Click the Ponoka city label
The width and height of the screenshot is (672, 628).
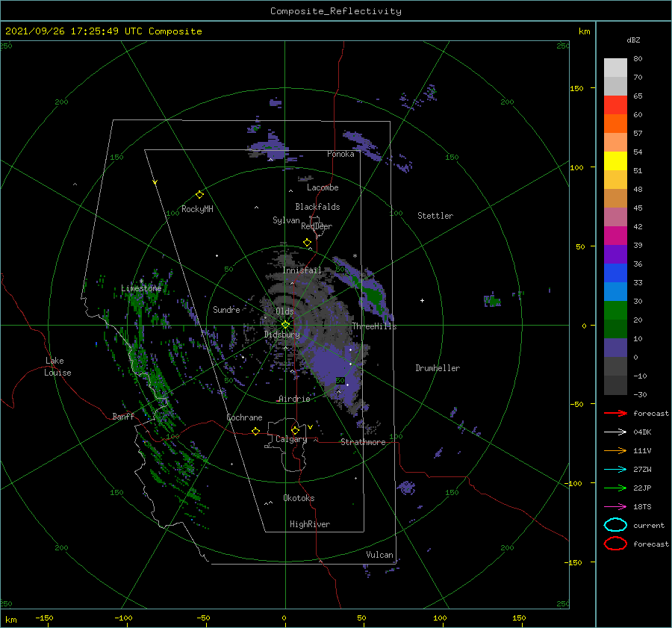pyautogui.click(x=340, y=154)
